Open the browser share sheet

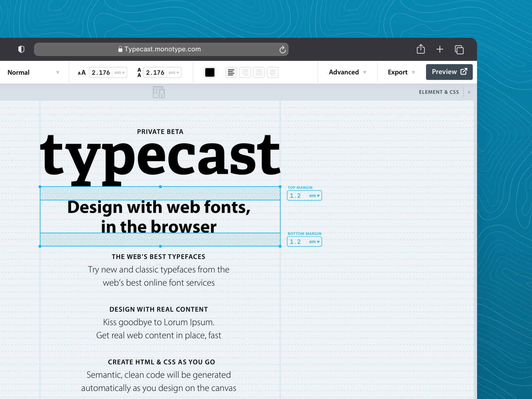(x=421, y=49)
